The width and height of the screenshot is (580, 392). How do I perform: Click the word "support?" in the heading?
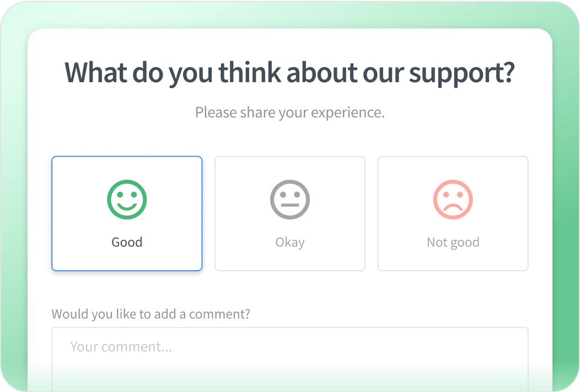pyautogui.click(x=461, y=73)
